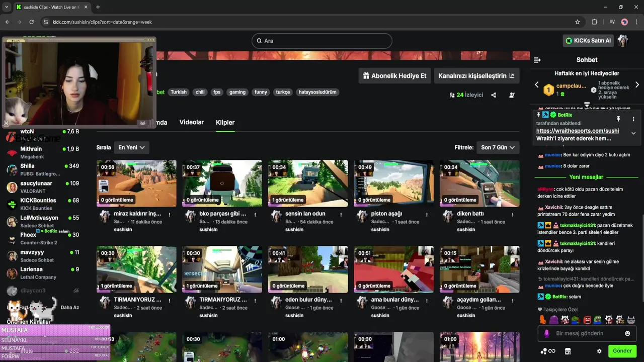Open pinned message three-dot options
This screenshot has height=362, width=644.
[633, 119]
